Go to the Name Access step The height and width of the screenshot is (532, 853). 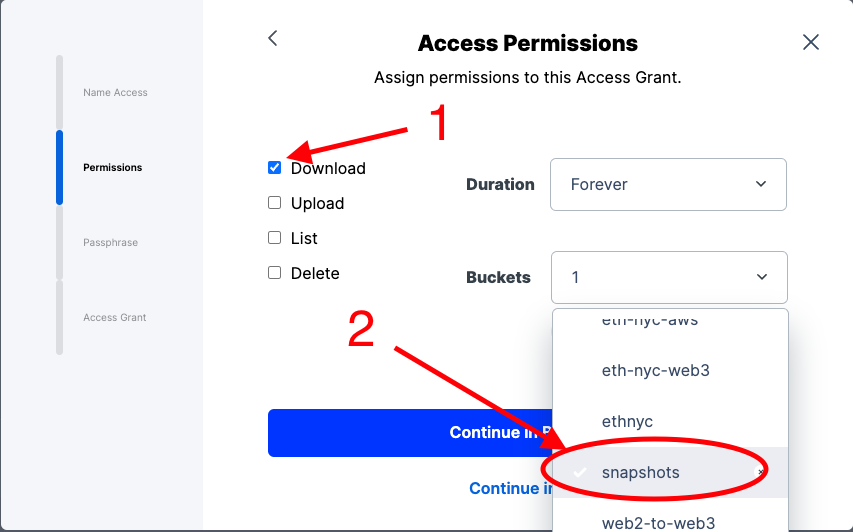[115, 92]
